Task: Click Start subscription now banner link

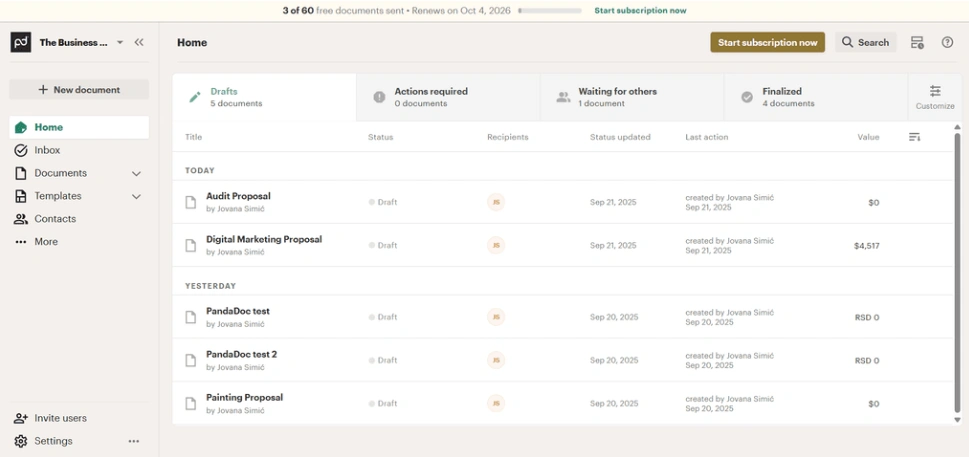Action: 640,10
